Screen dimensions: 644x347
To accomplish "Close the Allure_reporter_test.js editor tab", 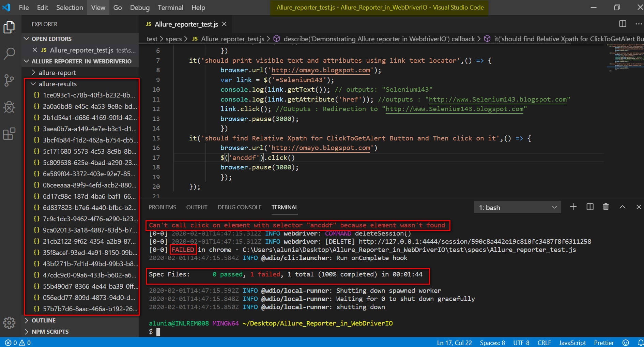I will click(x=224, y=24).
